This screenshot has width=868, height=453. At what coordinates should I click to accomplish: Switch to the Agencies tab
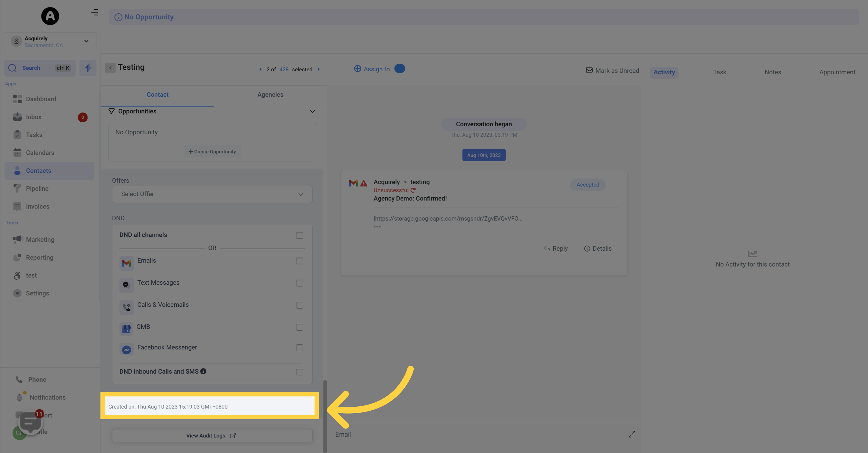pyautogui.click(x=270, y=95)
